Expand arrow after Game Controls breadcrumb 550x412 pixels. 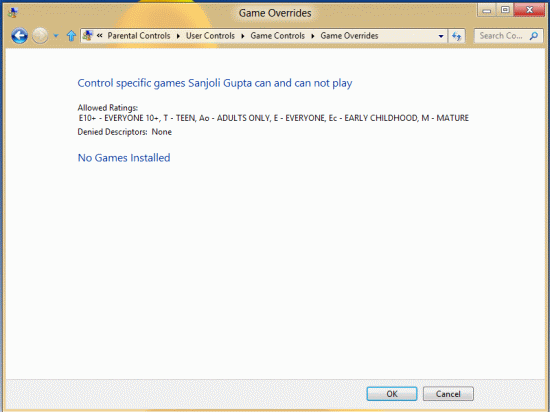tap(313, 36)
